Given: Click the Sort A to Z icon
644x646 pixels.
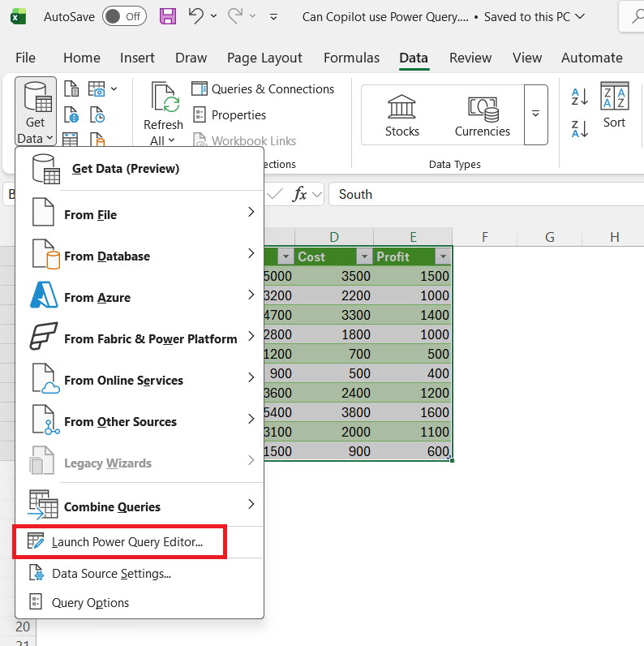Looking at the screenshot, I should [x=580, y=97].
